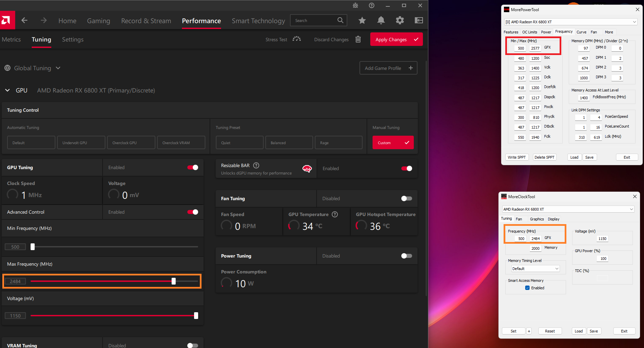
Task: Click the AMD logo icon
Action: [7, 20]
